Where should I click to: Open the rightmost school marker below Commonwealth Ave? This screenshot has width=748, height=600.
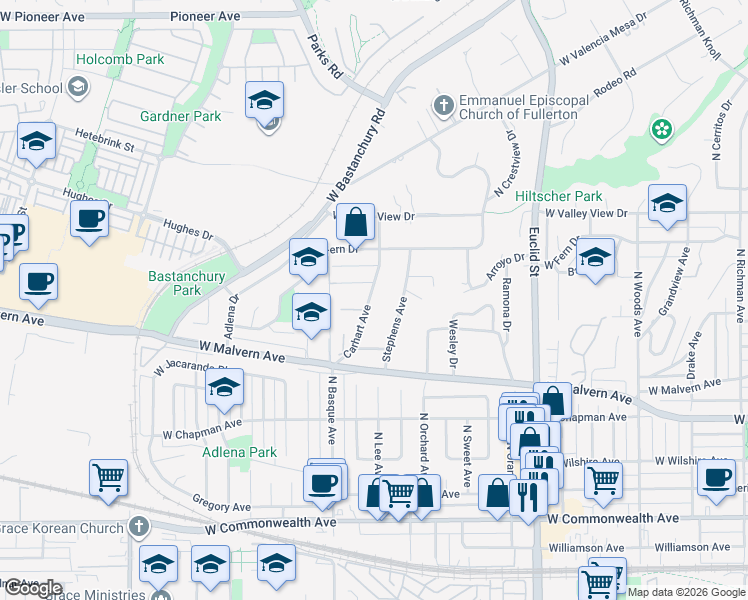tap(277, 564)
